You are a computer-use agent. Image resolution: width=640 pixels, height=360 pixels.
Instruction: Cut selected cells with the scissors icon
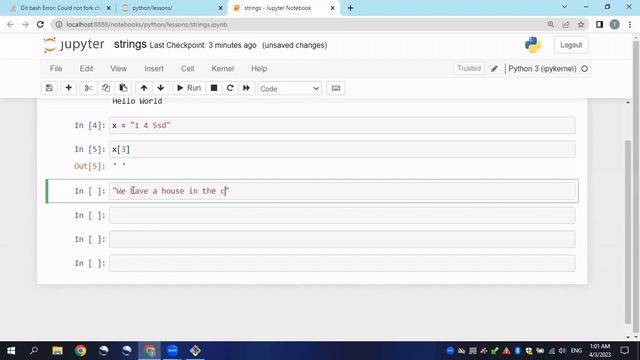click(88, 88)
